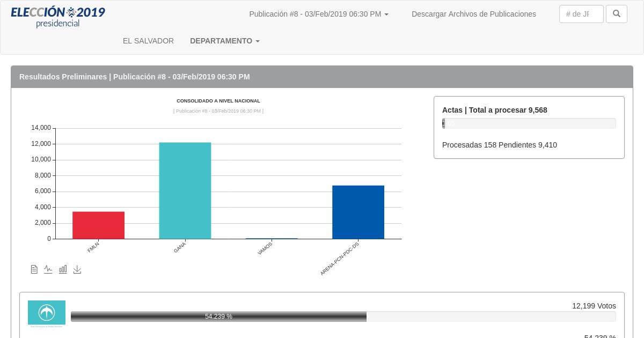
Task: Click the turquoise GANA bar
Action: click(x=185, y=190)
